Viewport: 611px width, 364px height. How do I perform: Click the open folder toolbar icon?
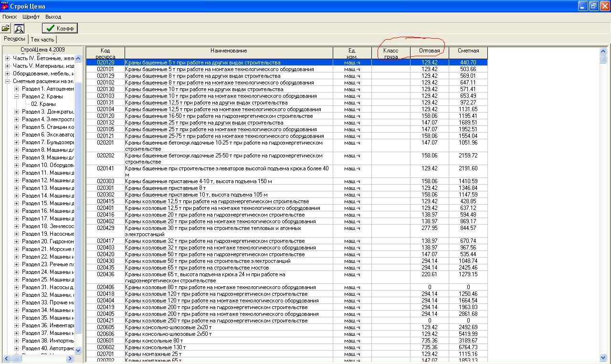click(x=6, y=29)
